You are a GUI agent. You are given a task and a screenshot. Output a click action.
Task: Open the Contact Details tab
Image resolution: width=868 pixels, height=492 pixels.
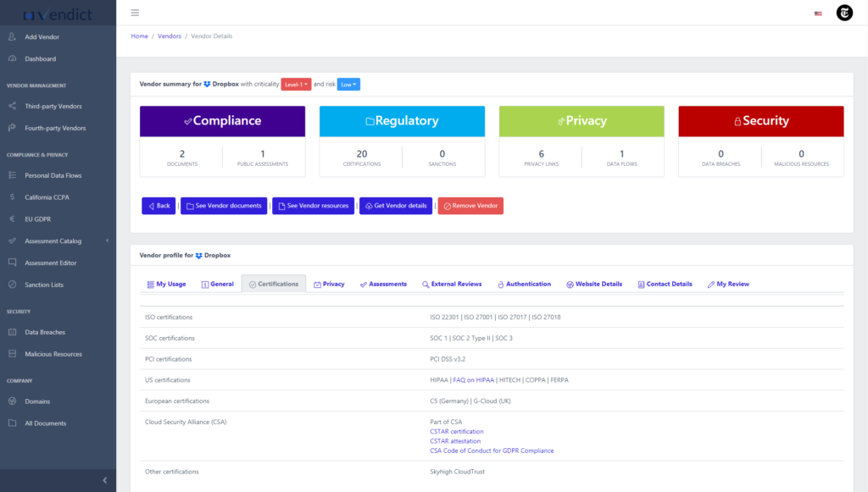[x=665, y=285]
